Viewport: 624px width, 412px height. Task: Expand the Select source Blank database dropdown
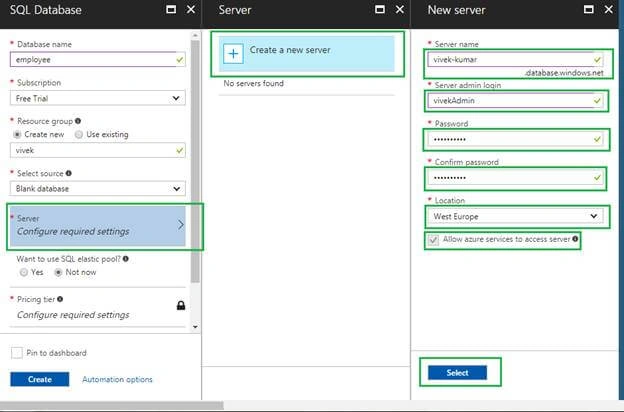click(98, 189)
